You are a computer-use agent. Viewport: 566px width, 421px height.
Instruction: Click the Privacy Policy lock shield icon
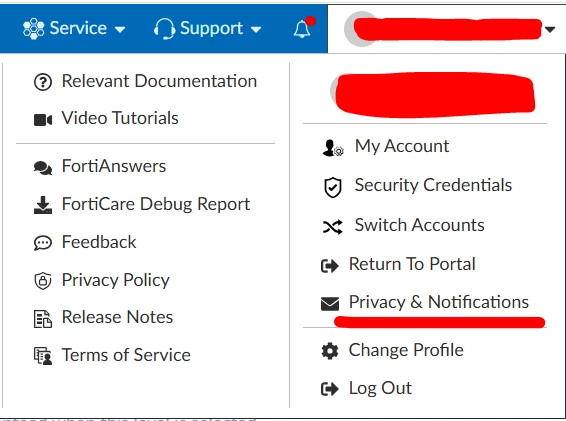[x=43, y=281]
